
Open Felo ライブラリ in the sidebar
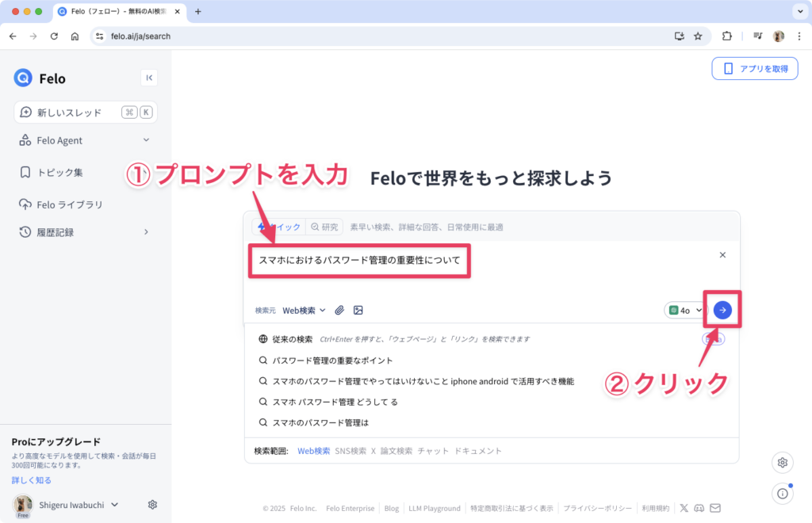click(x=61, y=204)
